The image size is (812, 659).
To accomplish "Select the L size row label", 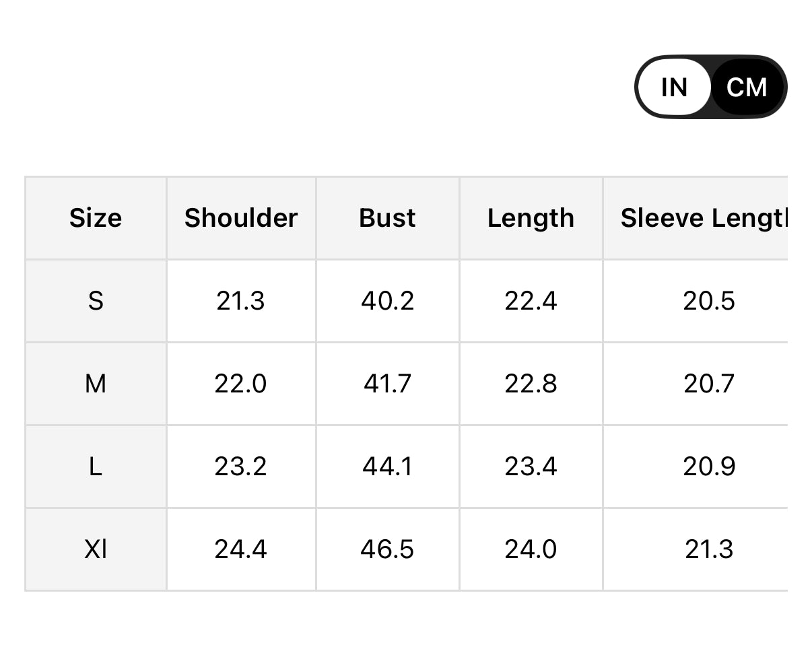I will point(96,466).
